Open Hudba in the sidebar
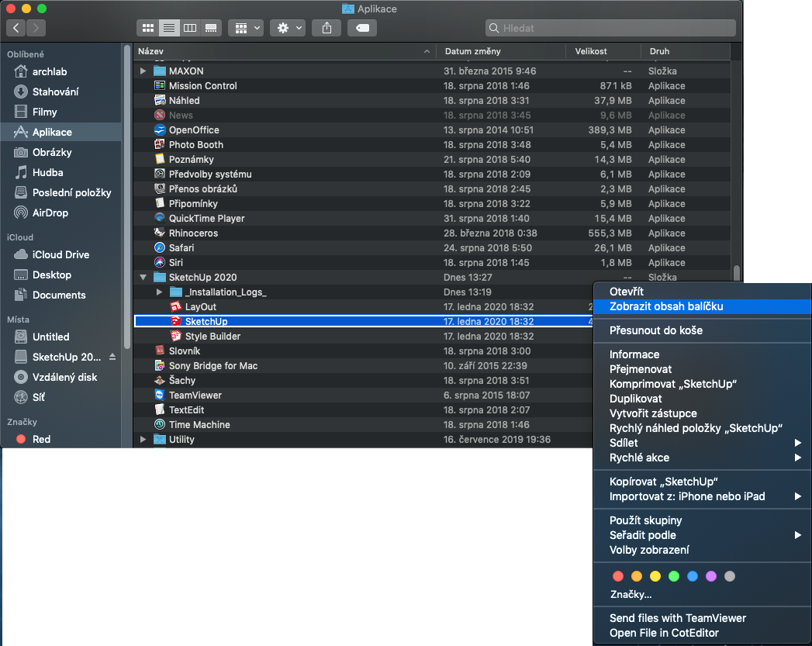Image resolution: width=812 pixels, height=646 pixels. [x=61, y=172]
